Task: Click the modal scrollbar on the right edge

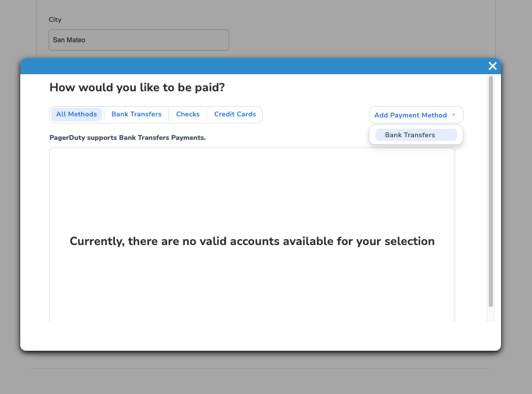Action: [490, 192]
